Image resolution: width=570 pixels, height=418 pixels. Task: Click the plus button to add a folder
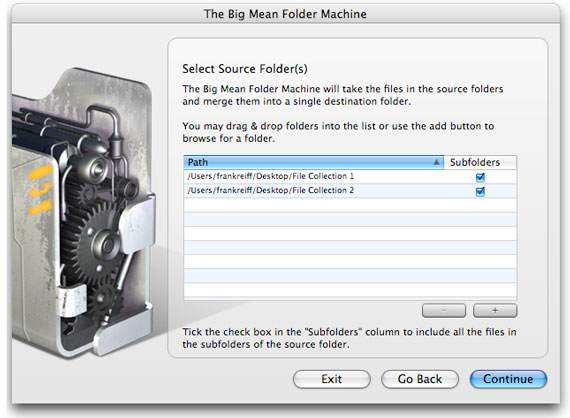pos(495,311)
